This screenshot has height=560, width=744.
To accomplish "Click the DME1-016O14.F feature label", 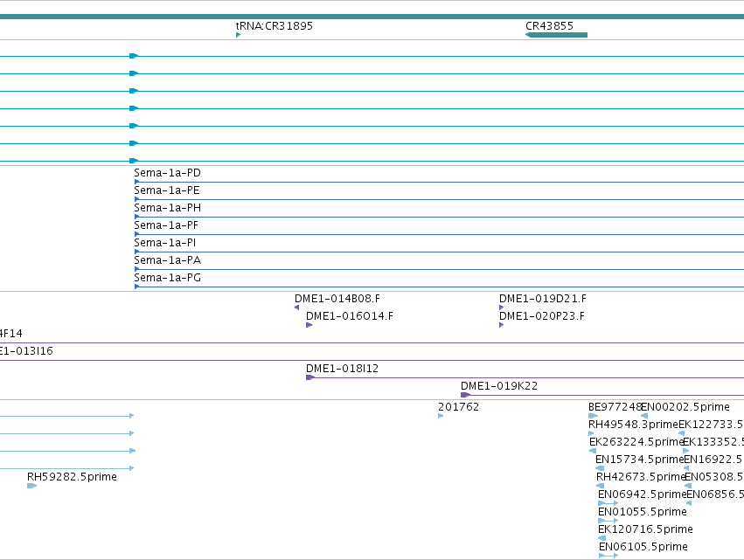I will tap(350, 316).
